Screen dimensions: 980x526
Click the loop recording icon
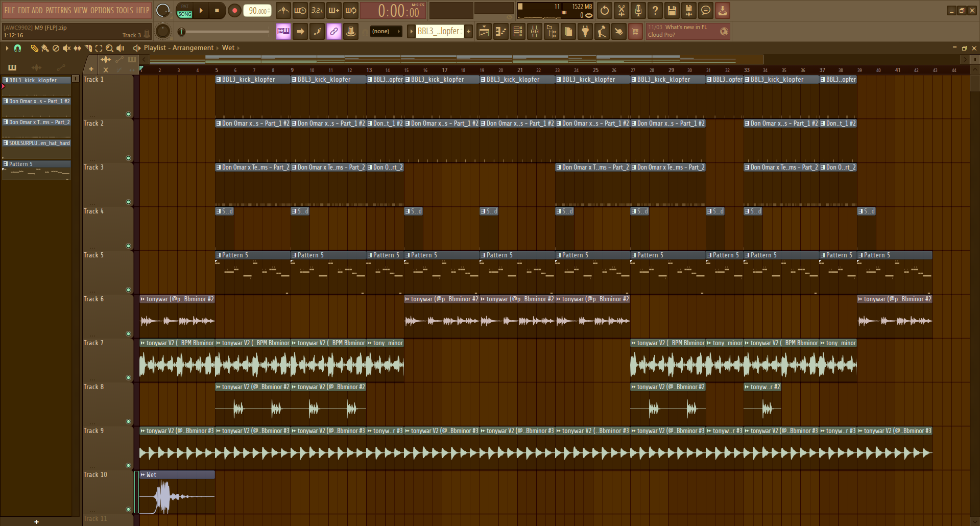click(x=351, y=10)
